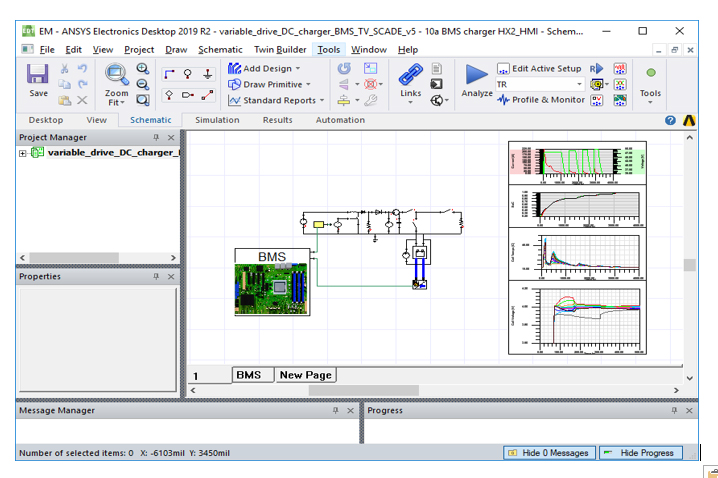Expand the variable_drive_DC_charger project tree node

23,153
